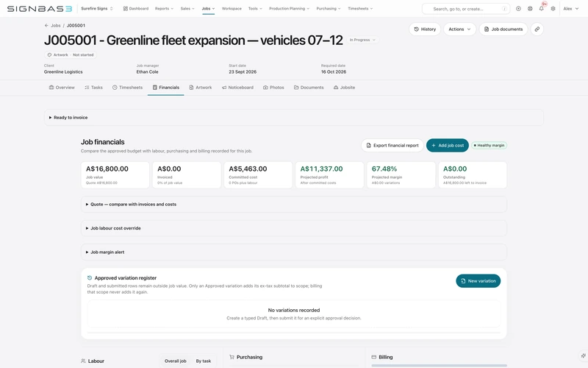
Task: Switch to the Noticeboard tab
Action: pos(237,88)
